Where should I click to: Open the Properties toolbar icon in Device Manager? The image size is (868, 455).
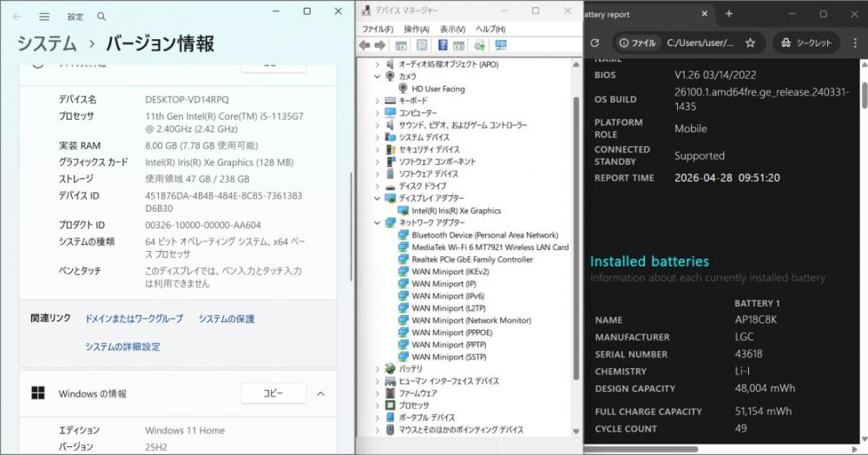coord(422,45)
